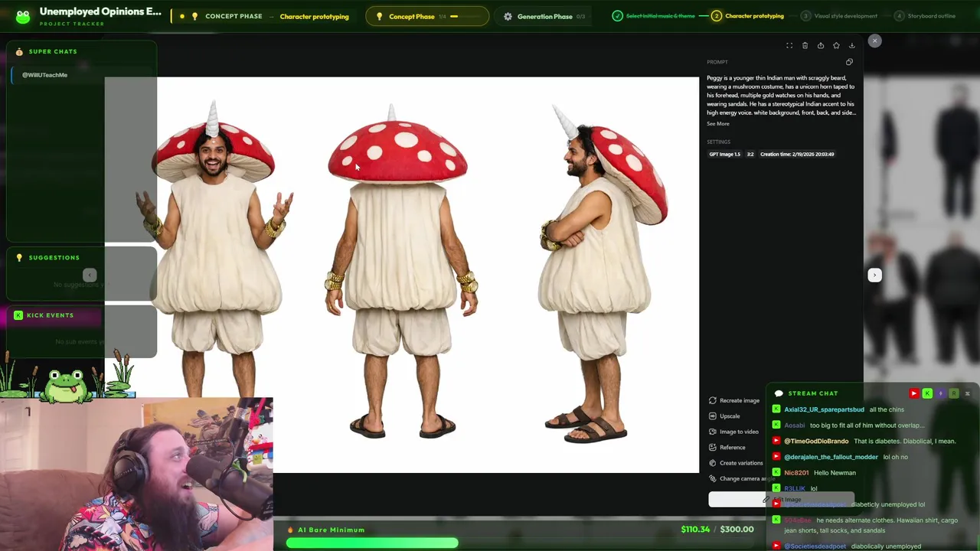
Task: Click the AI Bare Minimum goal progress bar
Action: [x=521, y=543]
